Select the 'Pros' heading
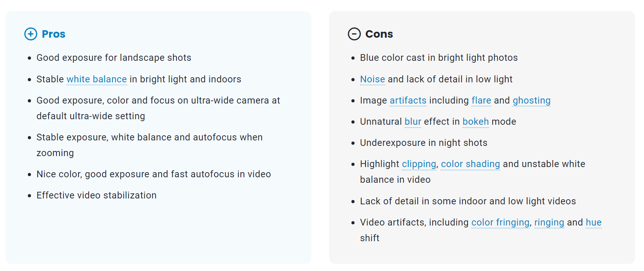 point(54,34)
